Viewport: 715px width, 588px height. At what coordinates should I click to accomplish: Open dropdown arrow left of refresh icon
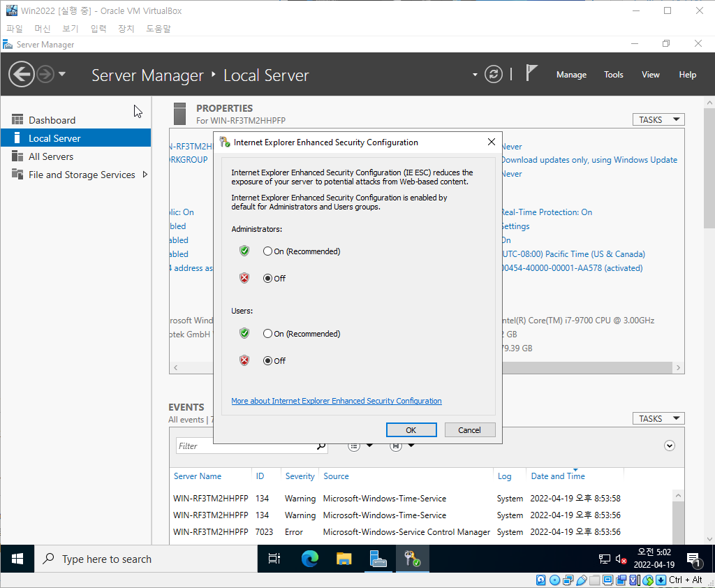[475, 74]
